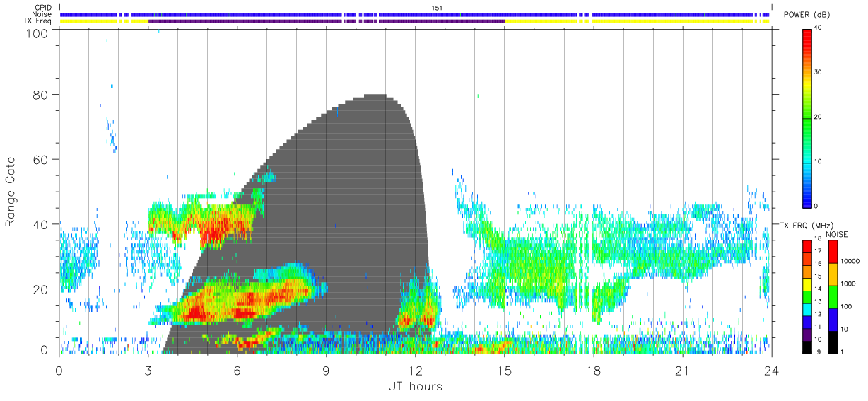Screen dimensions: 868x401
Task: Click the '3' tick label on UT hours axis
Action: [x=148, y=371]
